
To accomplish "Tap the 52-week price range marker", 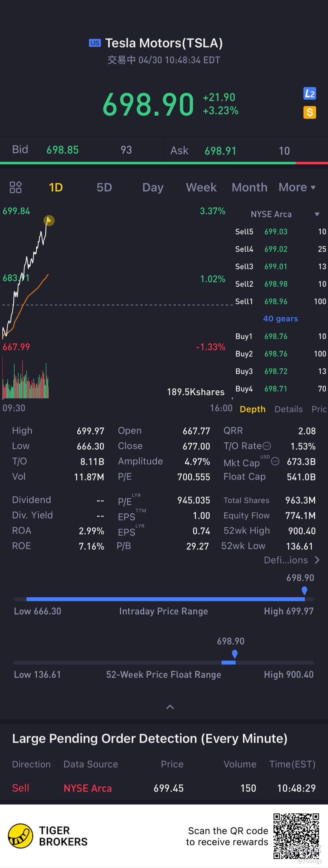I will [235, 654].
